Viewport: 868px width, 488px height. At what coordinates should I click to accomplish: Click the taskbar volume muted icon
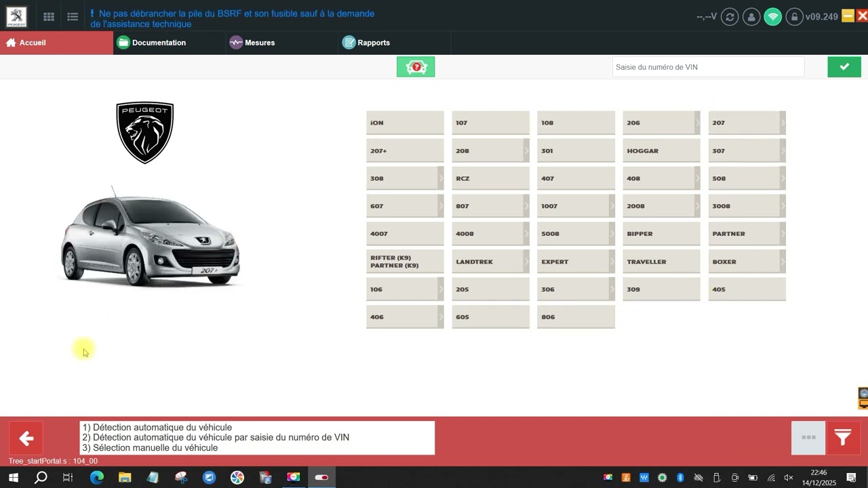tap(789, 478)
